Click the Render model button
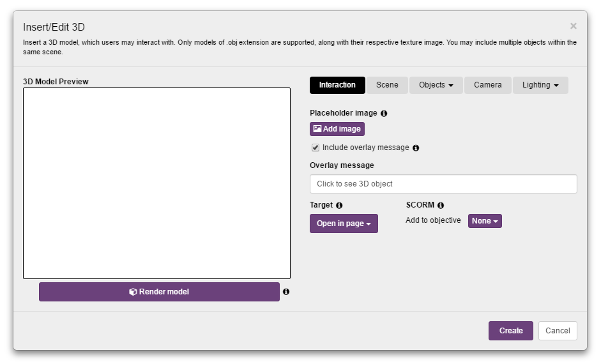 pos(159,292)
